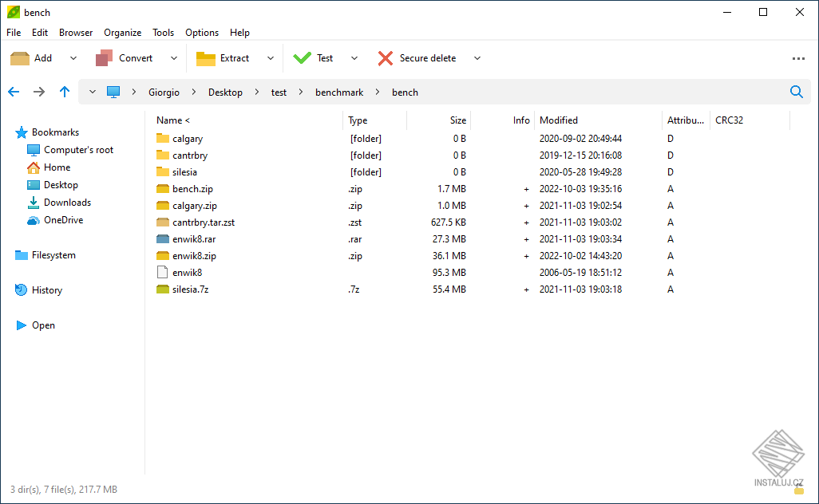The image size is (819, 504).
Task: Open the Secure delete dropdown arrow
Action: tap(477, 58)
